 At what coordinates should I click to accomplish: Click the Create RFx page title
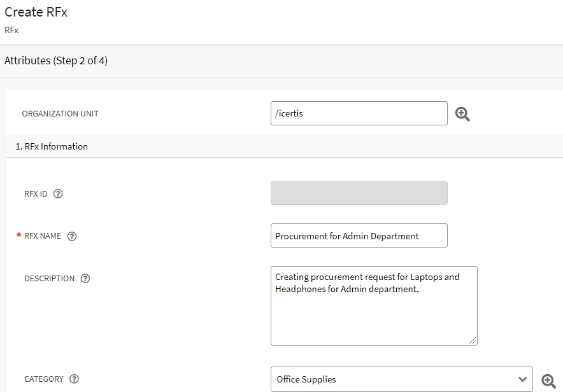(x=36, y=12)
